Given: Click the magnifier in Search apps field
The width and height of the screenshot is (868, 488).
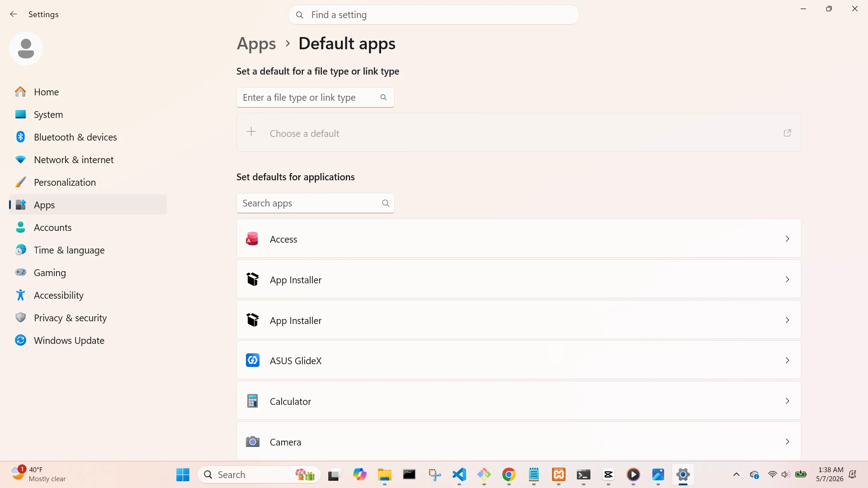Looking at the screenshot, I should [386, 203].
